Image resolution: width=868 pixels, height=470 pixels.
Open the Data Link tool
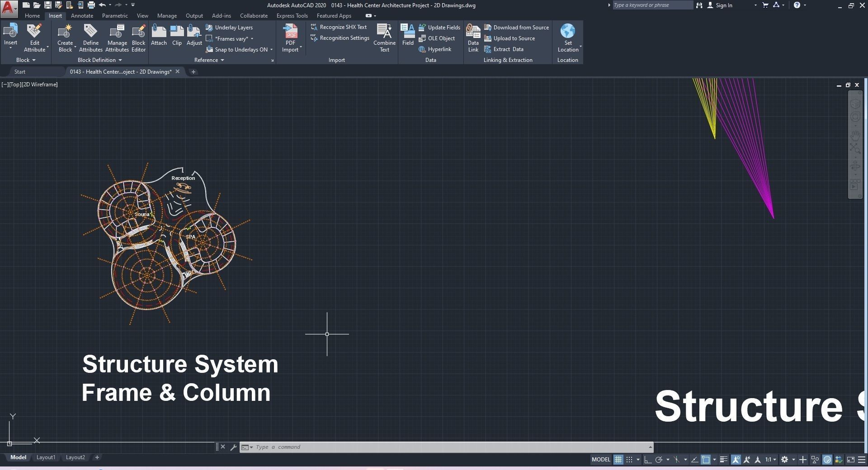[473, 38]
